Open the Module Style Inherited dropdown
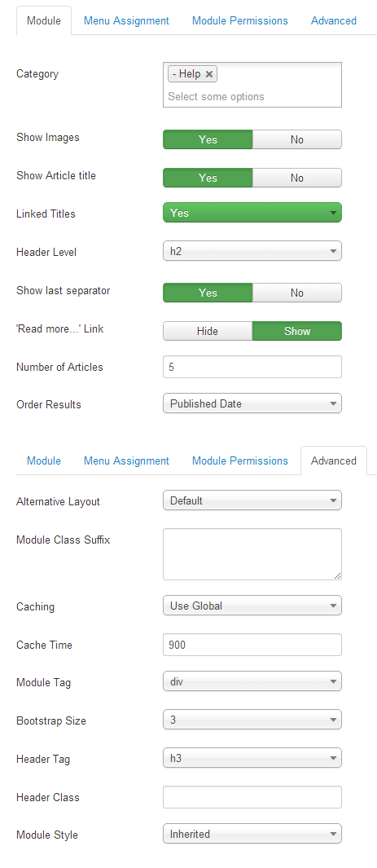Screen dimensions: 377x868 (x=252, y=834)
